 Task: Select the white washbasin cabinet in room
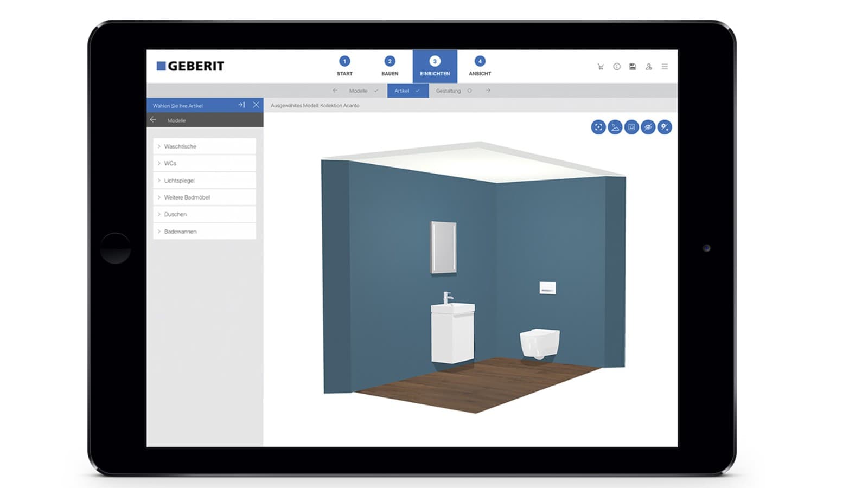(x=452, y=333)
